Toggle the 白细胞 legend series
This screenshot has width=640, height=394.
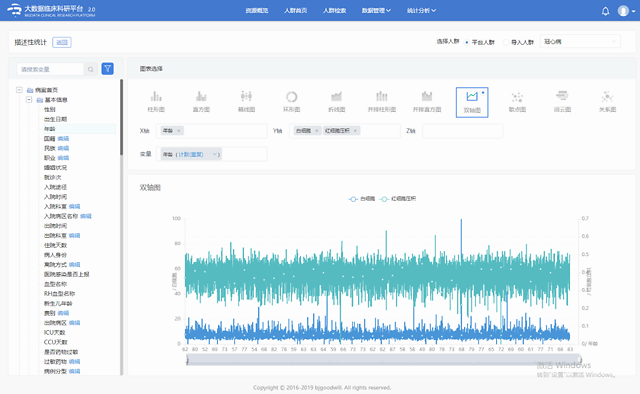coord(362,199)
